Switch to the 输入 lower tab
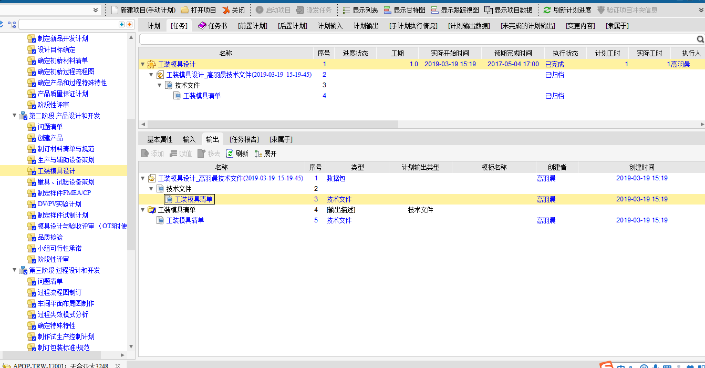705x368 pixels. (189, 140)
